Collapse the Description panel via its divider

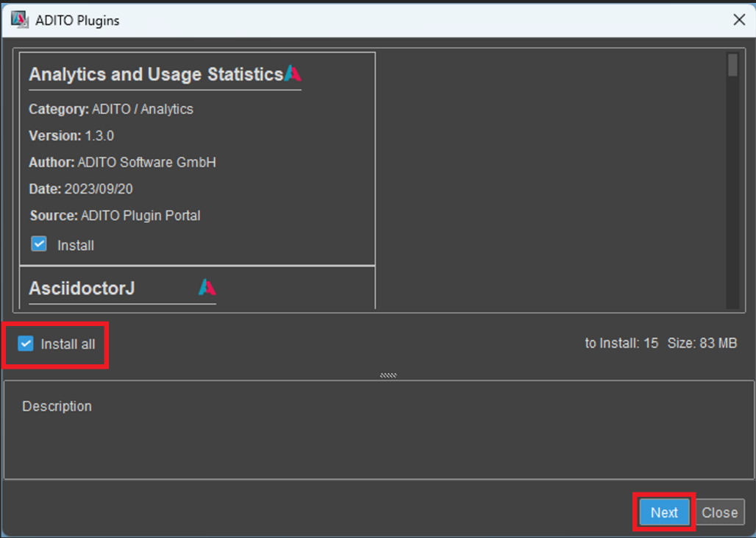(388, 375)
